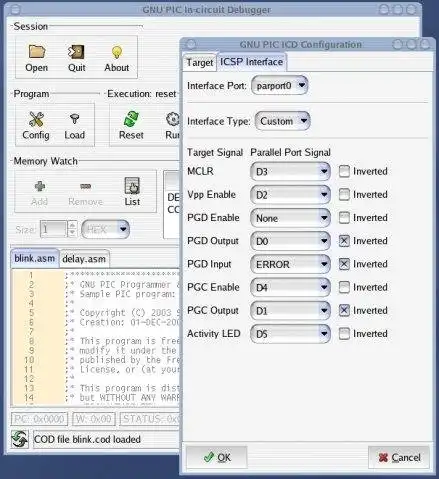Click the Load icon in the Program group
The width and height of the screenshot is (439, 479).
pyautogui.click(x=74, y=119)
